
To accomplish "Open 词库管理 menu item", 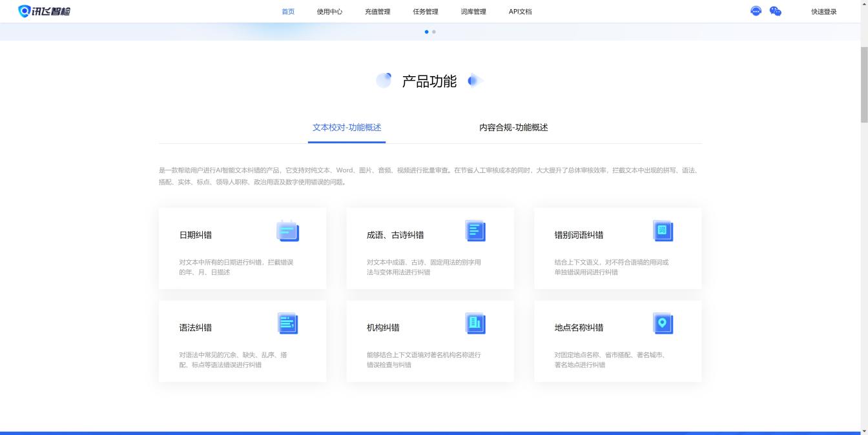I will tap(473, 12).
